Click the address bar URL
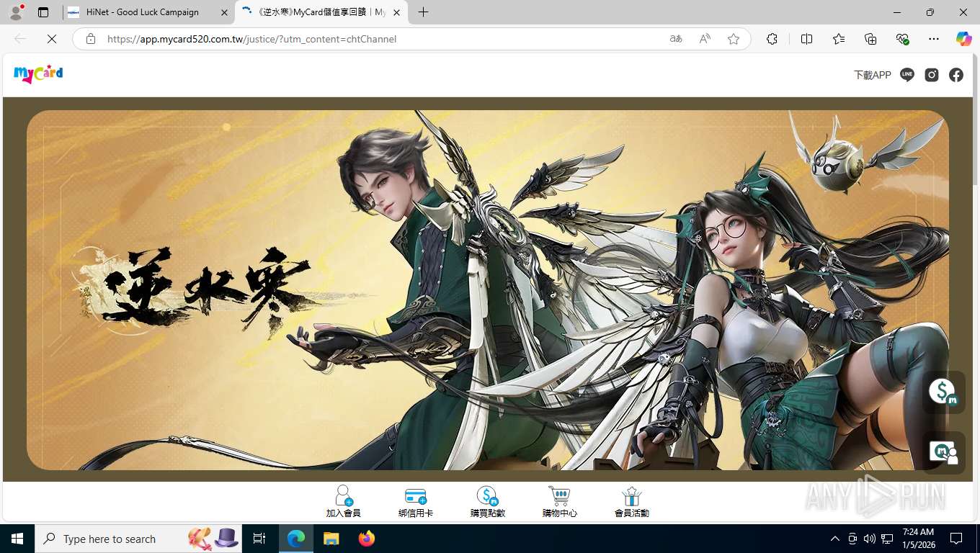 [x=251, y=39]
